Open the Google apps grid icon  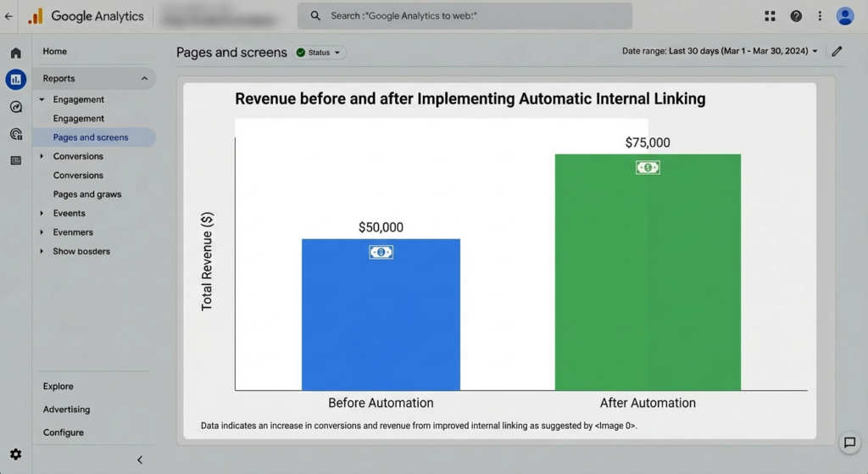click(x=770, y=16)
